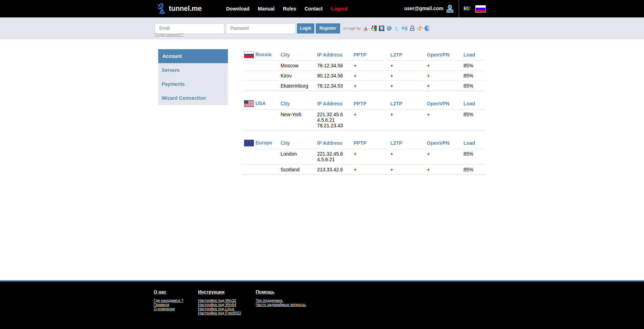Screen dimensions: 644x329
Task: Log in with the WebMoney globe icon
Action: point(427,28)
